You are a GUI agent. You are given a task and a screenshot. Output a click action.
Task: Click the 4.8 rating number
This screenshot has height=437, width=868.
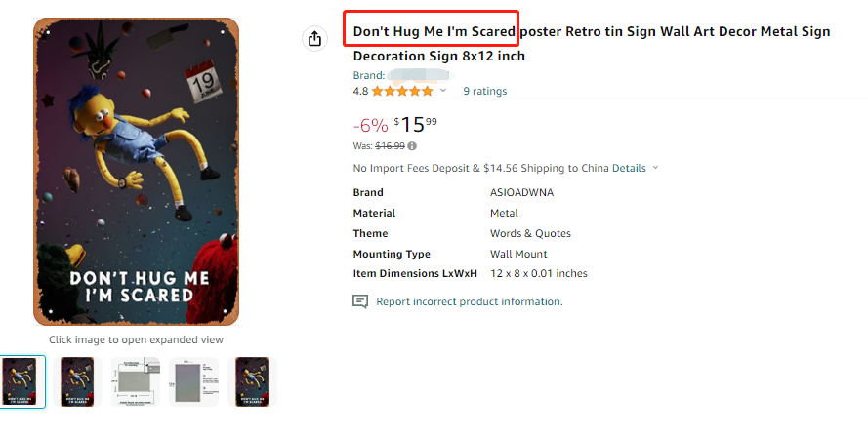[360, 92]
